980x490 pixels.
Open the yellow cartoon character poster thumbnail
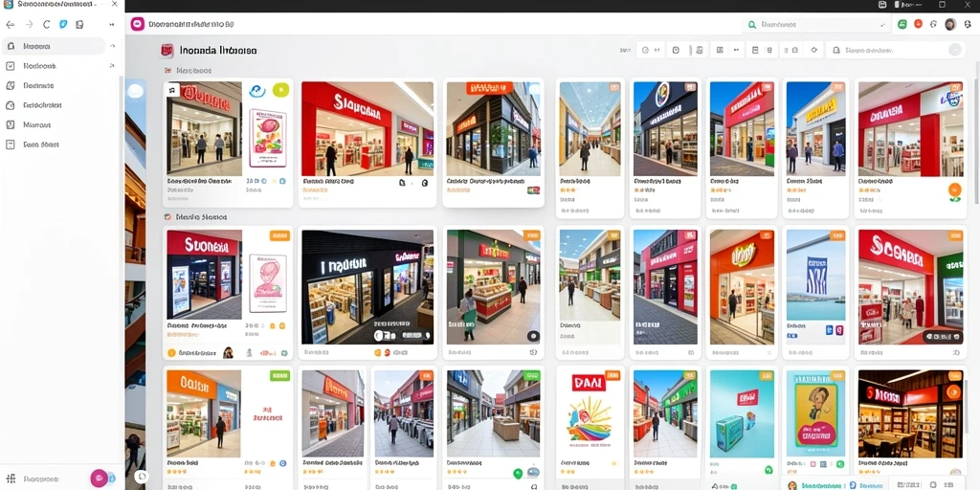point(815,413)
